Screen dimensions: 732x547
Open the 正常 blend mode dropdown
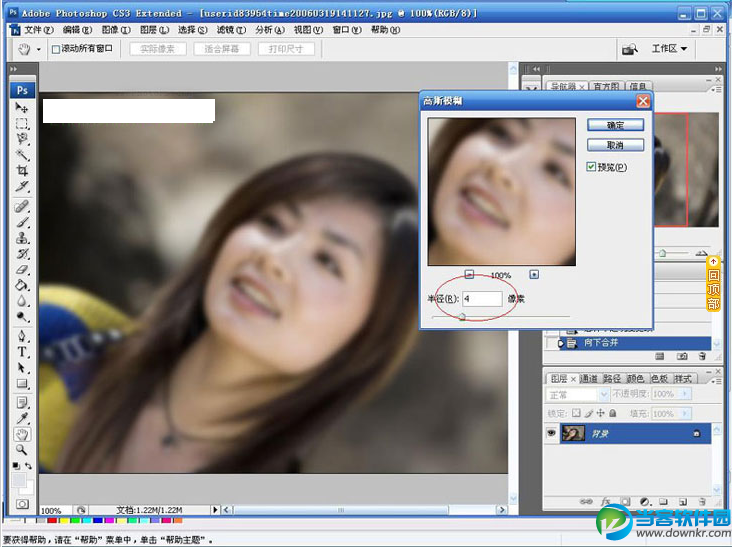(578, 395)
